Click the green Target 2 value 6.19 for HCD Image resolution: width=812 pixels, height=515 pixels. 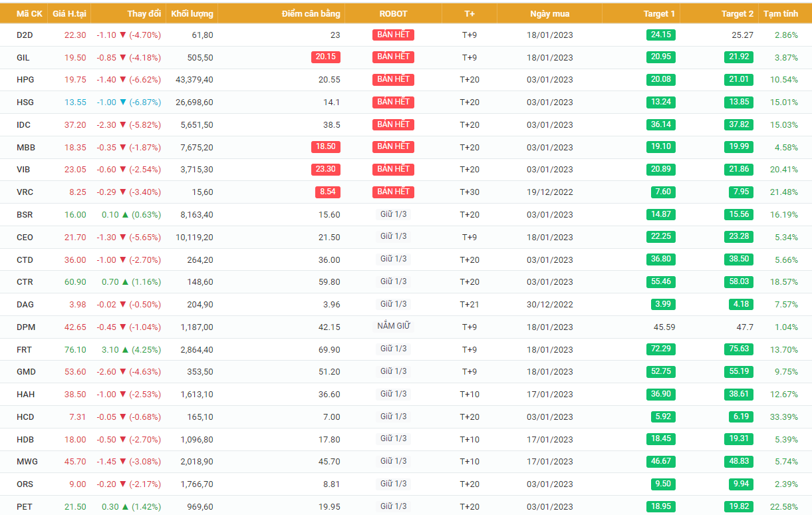tap(742, 417)
